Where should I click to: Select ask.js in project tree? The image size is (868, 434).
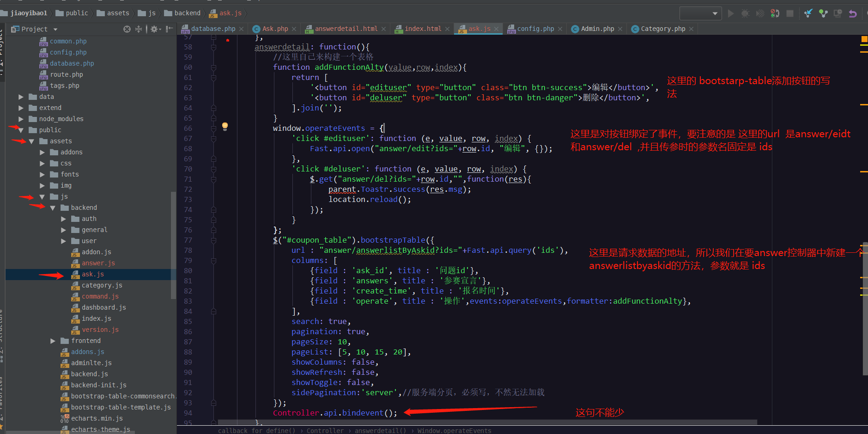pyautogui.click(x=92, y=275)
